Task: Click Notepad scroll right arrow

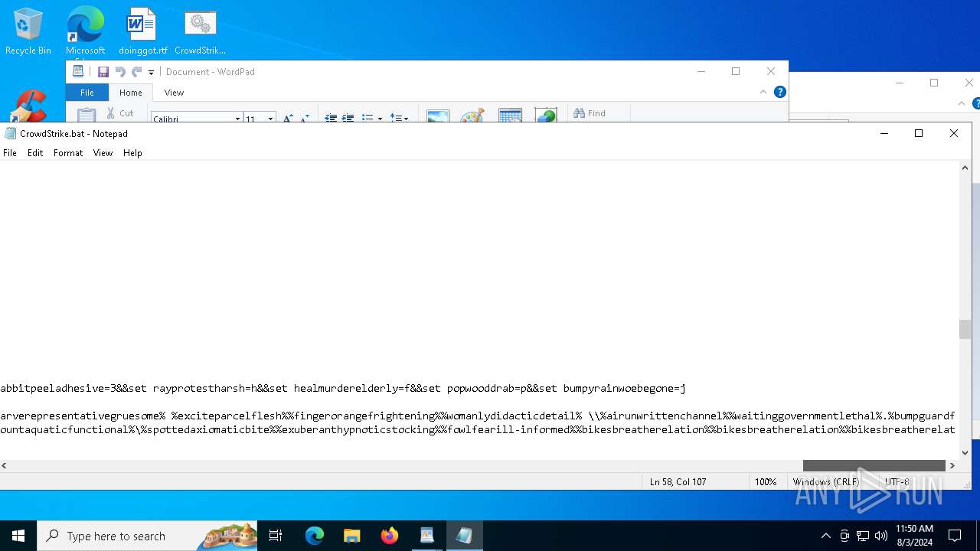Action: pos(952,465)
